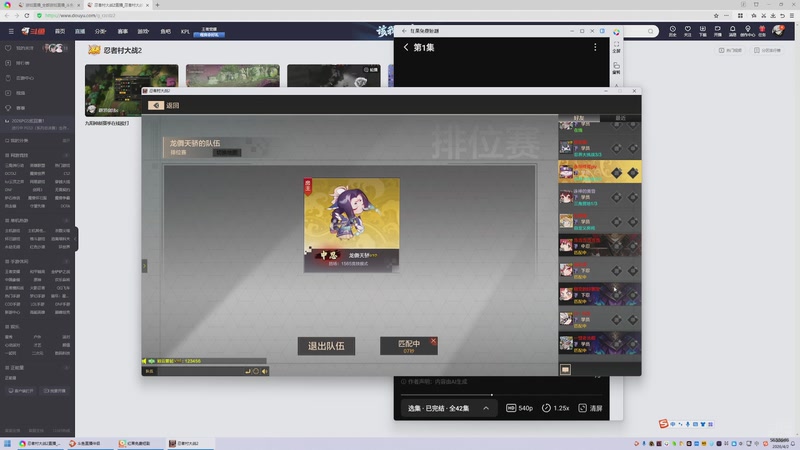Expand the left edge arrow of game lobby
800x450 pixels.
[x=144, y=266]
